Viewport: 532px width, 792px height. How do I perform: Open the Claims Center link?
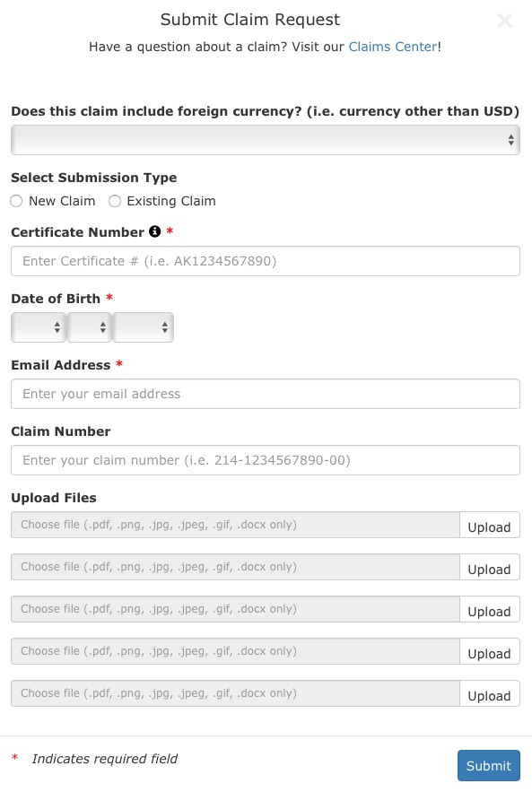393,47
